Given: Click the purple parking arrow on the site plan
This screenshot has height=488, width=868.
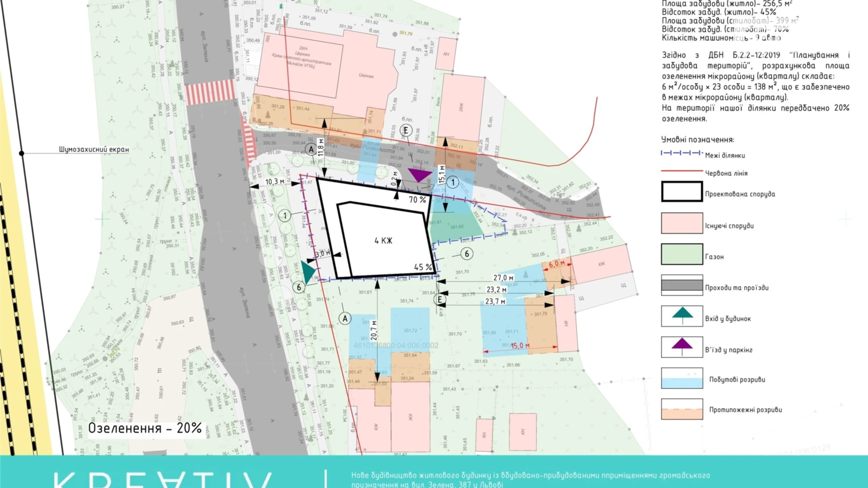Looking at the screenshot, I should 419,175.
